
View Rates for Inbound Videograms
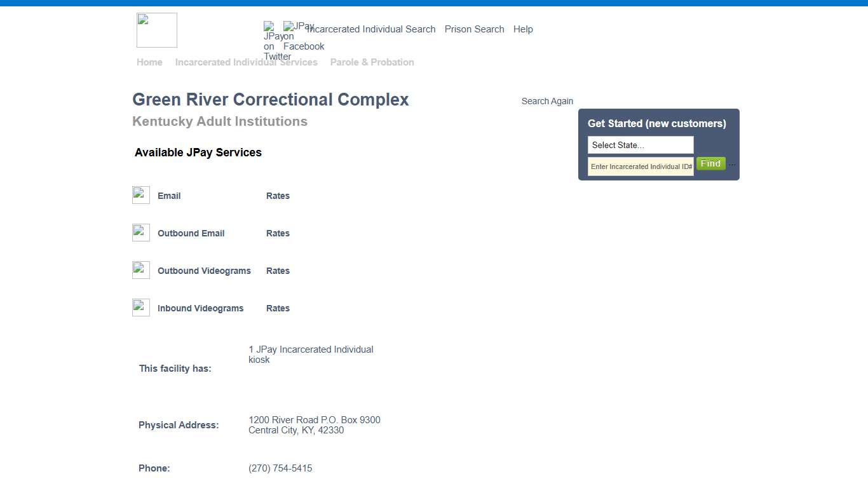278,308
